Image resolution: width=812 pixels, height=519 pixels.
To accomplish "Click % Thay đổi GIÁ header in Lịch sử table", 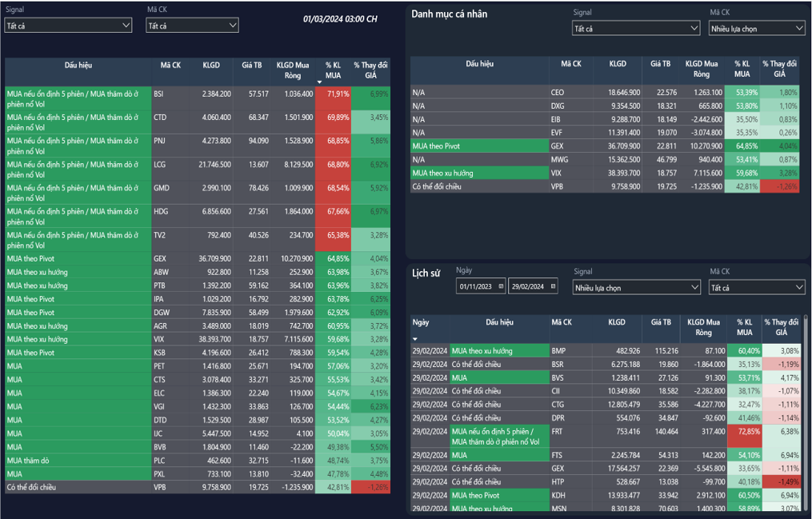I will point(781,327).
